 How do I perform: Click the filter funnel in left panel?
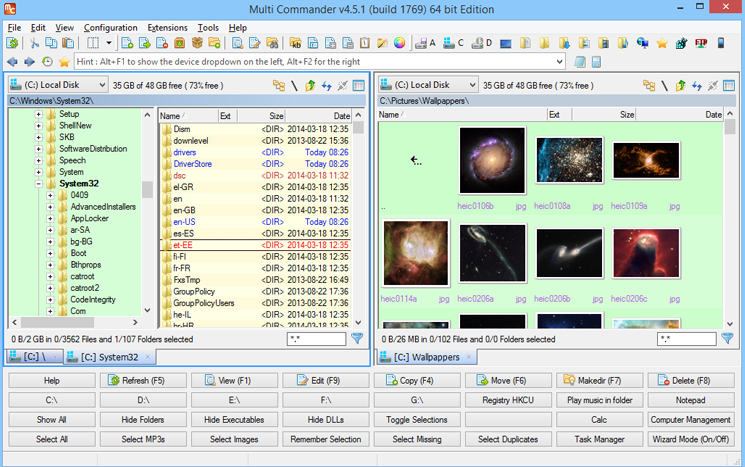(x=357, y=338)
